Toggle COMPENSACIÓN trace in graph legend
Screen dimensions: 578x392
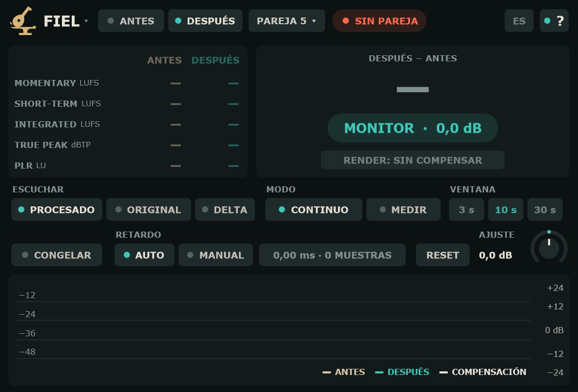click(483, 372)
